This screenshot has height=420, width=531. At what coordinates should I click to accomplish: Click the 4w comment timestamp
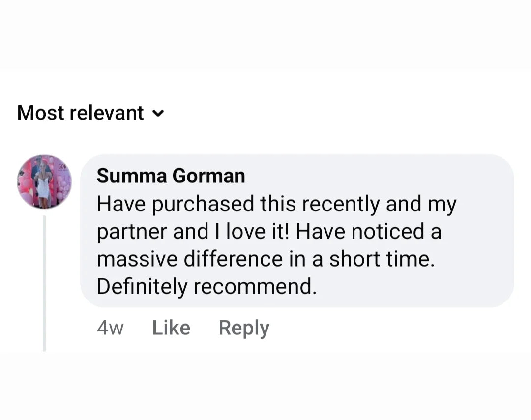point(110,328)
